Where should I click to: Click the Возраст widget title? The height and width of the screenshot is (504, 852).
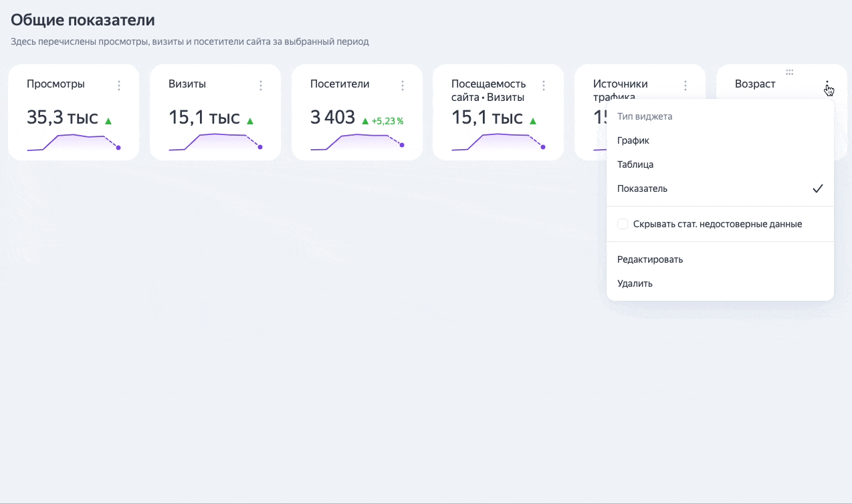point(755,84)
